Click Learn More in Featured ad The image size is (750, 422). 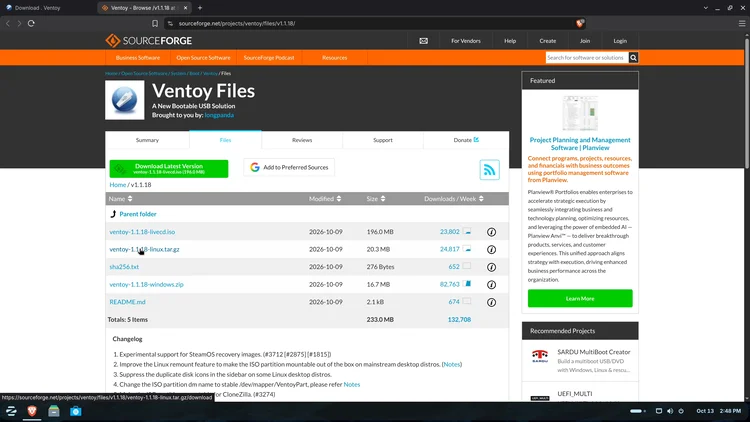580,299
